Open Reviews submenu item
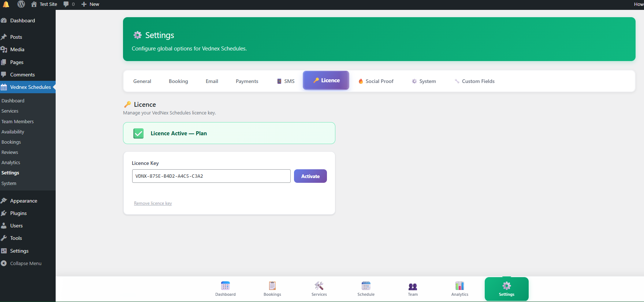The width and height of the screenshot is (644, 302). tap(10, 152)
